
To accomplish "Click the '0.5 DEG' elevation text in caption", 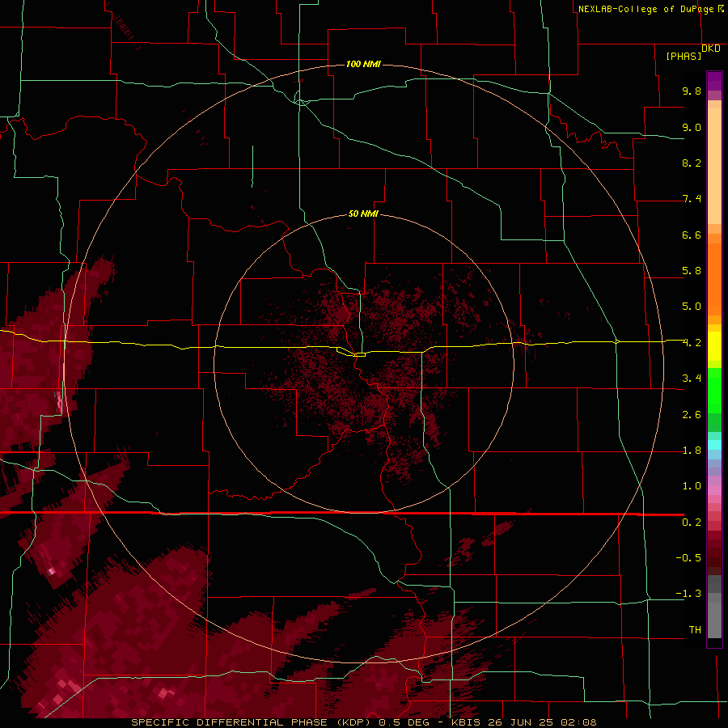I will (404, 722).
